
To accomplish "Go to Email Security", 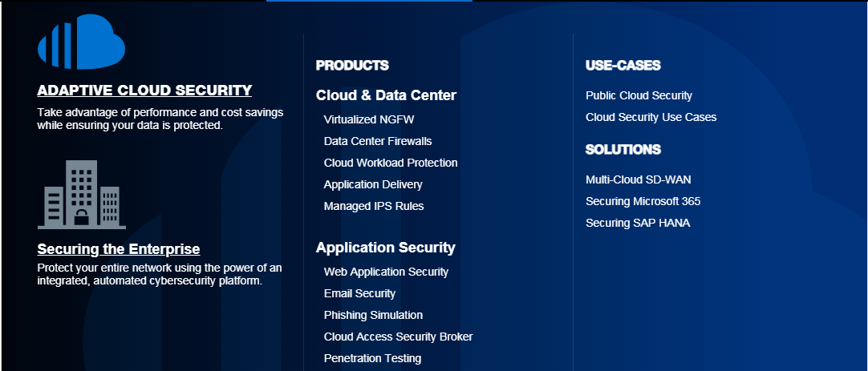I will coord(359,293).
